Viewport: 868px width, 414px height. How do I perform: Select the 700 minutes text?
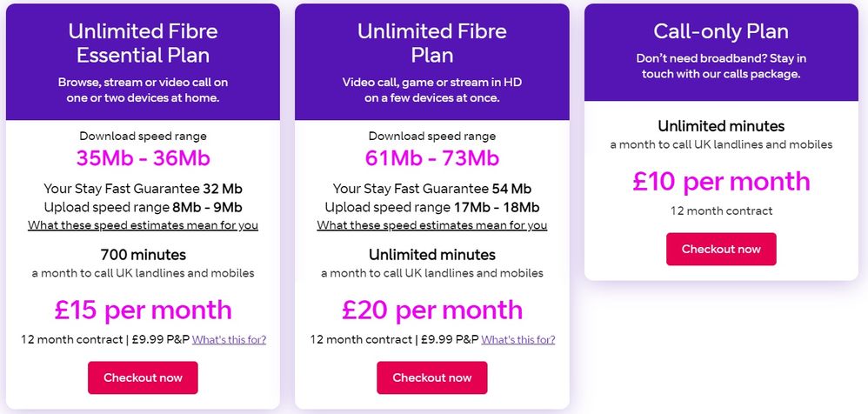(x=143, y=255)
